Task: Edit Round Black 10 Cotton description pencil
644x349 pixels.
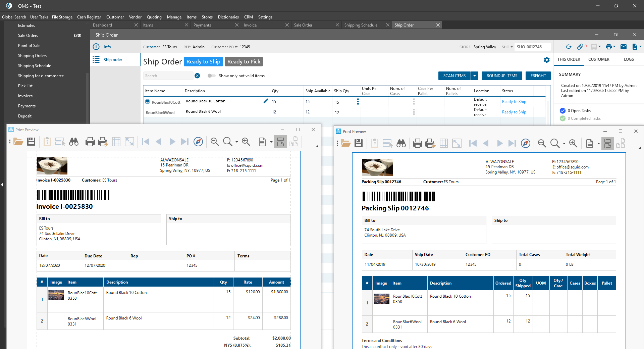Action: pos(266,101)
